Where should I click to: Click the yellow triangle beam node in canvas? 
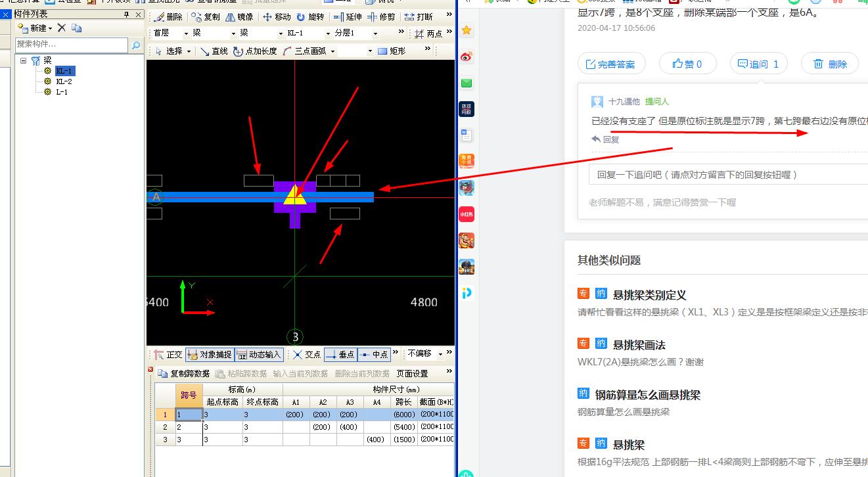(296, 195)
